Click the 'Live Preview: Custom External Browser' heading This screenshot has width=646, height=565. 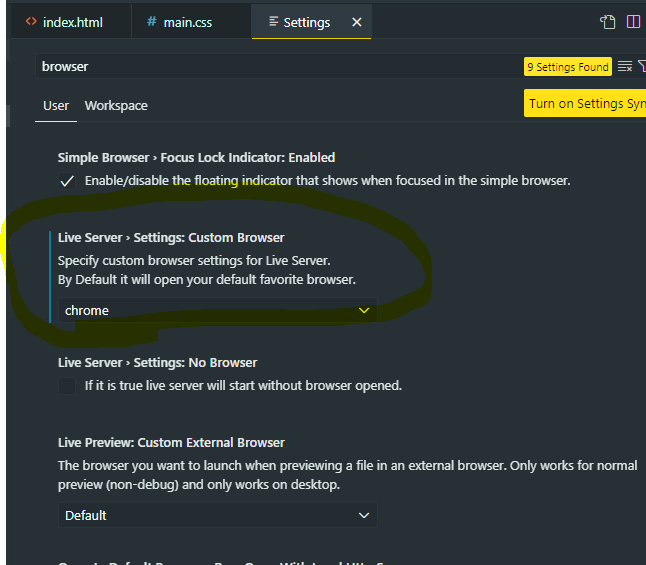[x=171, y=443]
